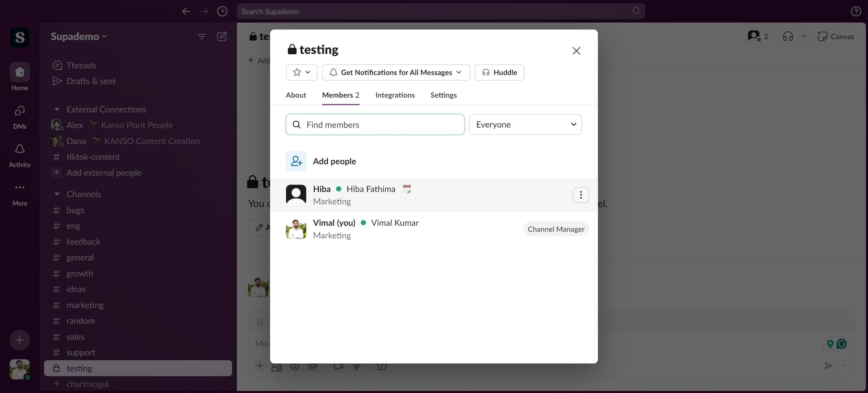Open the Everyone filter dropdown

525,125
